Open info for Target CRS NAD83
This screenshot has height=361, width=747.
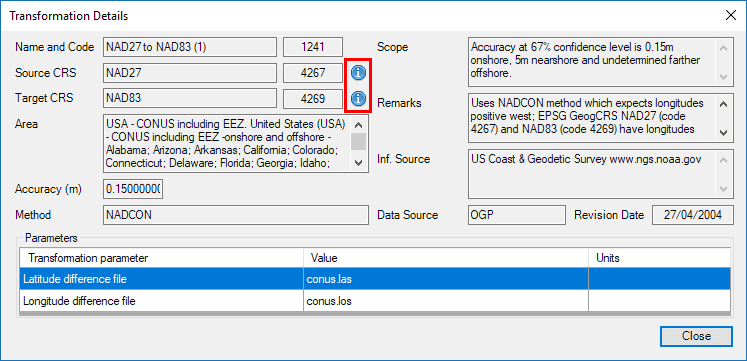tap(358, 99)
